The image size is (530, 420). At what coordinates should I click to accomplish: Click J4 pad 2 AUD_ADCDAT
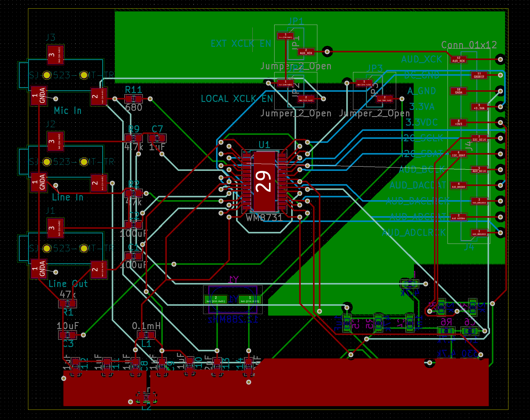coord(459,217)
